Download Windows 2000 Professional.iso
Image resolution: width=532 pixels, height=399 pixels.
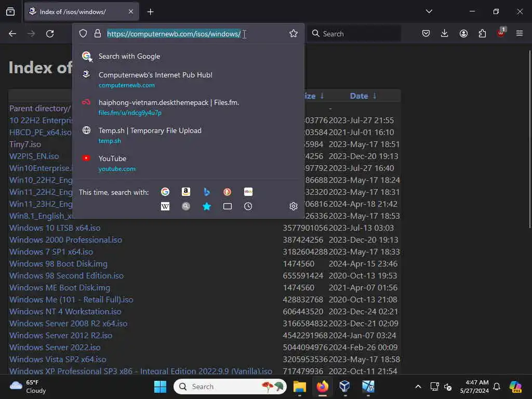click(x=65, y=240)
